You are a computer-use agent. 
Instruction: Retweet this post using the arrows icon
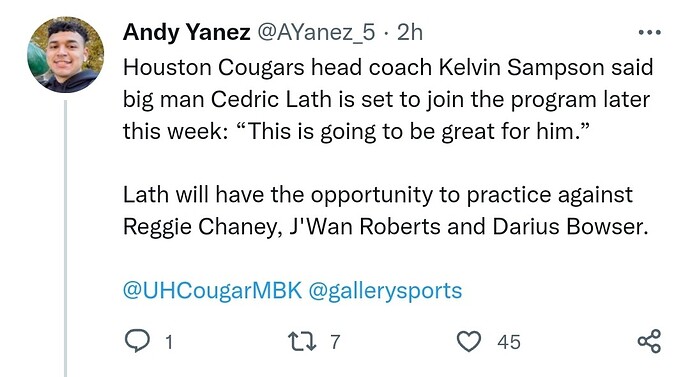pyautogui.click(x=302, y=341)
